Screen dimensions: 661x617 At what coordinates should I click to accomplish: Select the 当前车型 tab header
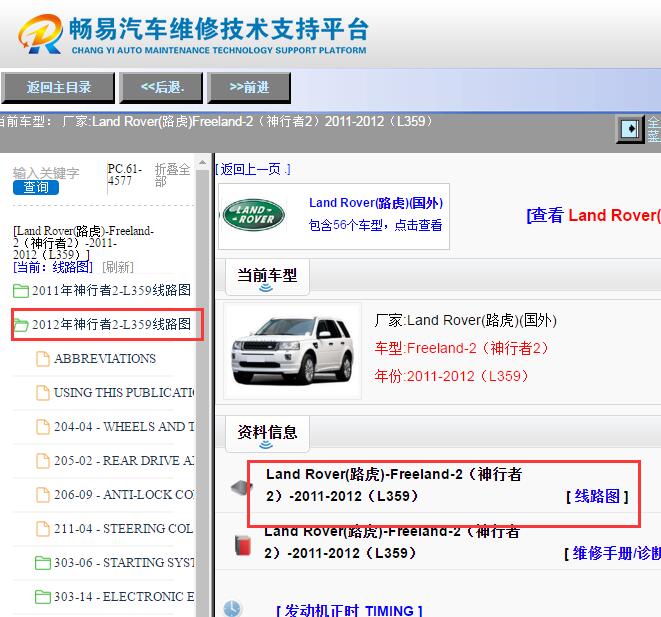click(267, 276)
